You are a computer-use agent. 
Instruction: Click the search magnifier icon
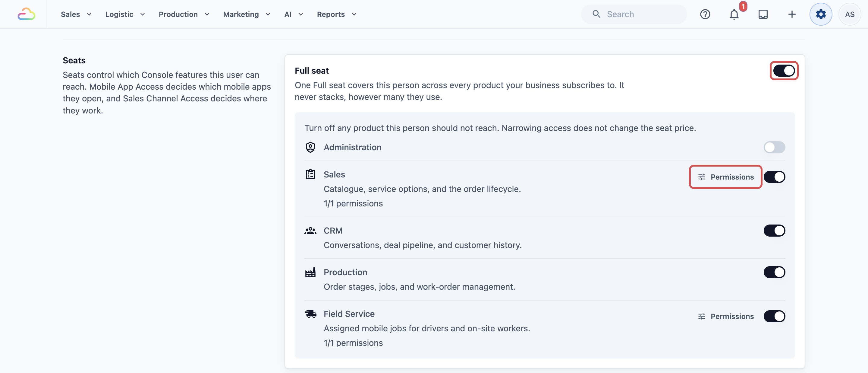coord(596,14)
